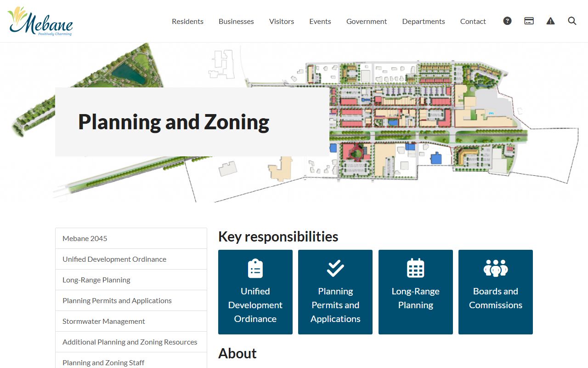Click the Key responsibilities heading

pyautogui.click(x=278, y=236)
